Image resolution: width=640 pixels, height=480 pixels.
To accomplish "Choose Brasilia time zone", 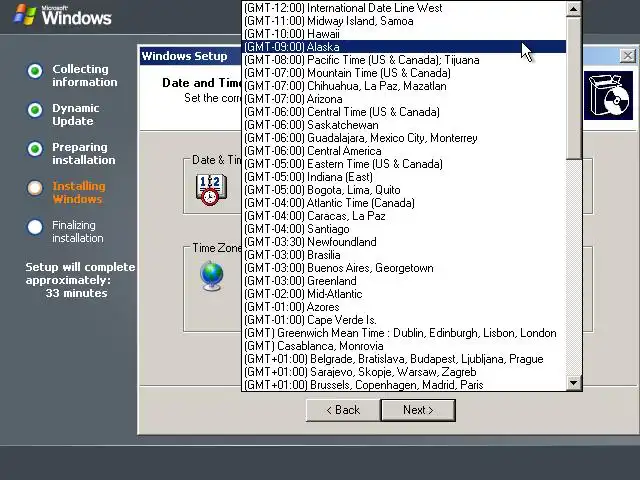I will [404, 255].
